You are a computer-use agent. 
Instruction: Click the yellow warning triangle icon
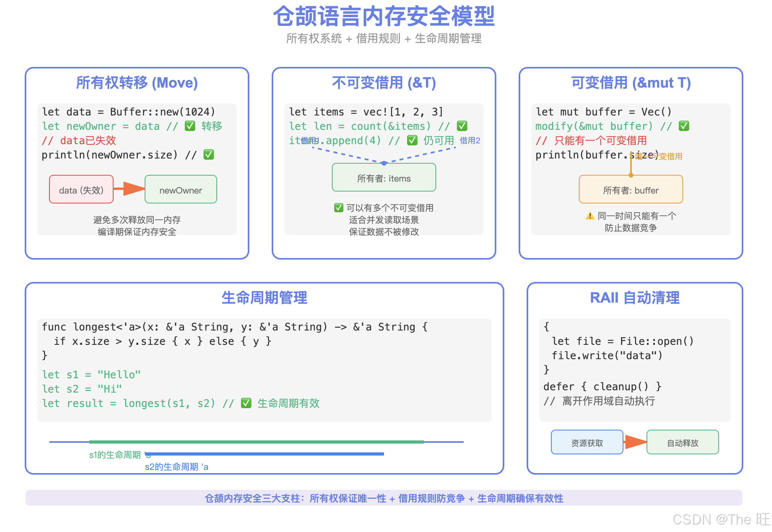point(590,216)
